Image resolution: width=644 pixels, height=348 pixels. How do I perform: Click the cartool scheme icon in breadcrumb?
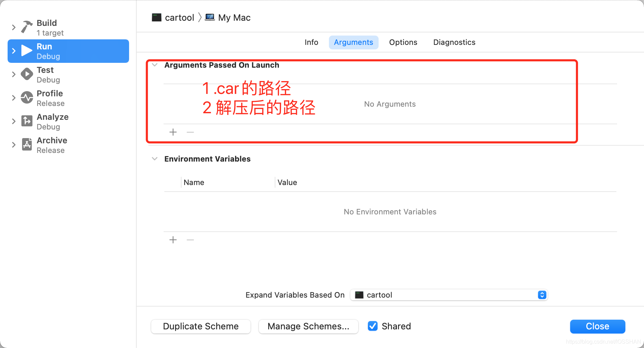(156, 17)
